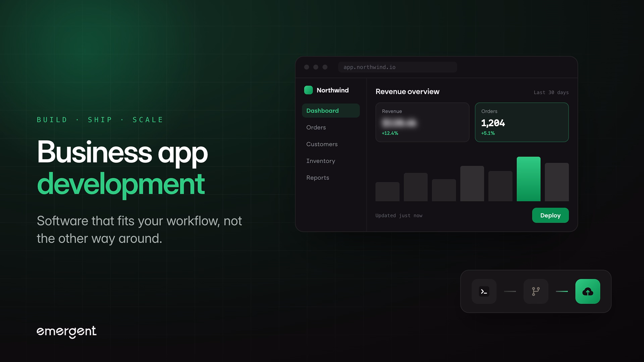This screenshot has height=362, width=644.
Task: Select the Orders 1,204 stat card
Action: coord(522,122)
